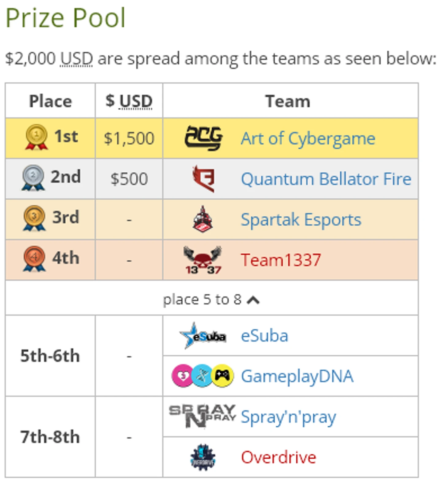This screenshot has height=489, width=448.
Task: Click the Art of Cybergame team logo
Action: [203, 138]
